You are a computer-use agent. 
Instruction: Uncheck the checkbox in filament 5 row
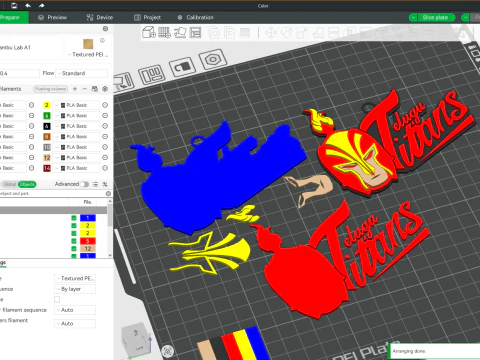(x=74, y=241)
